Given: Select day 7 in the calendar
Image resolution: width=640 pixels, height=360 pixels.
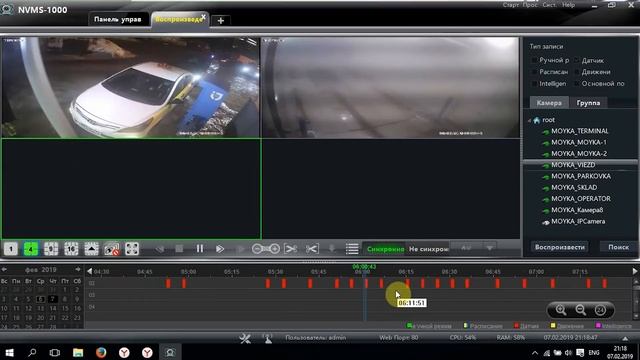Looking at the screenshot, I should 53,299.
